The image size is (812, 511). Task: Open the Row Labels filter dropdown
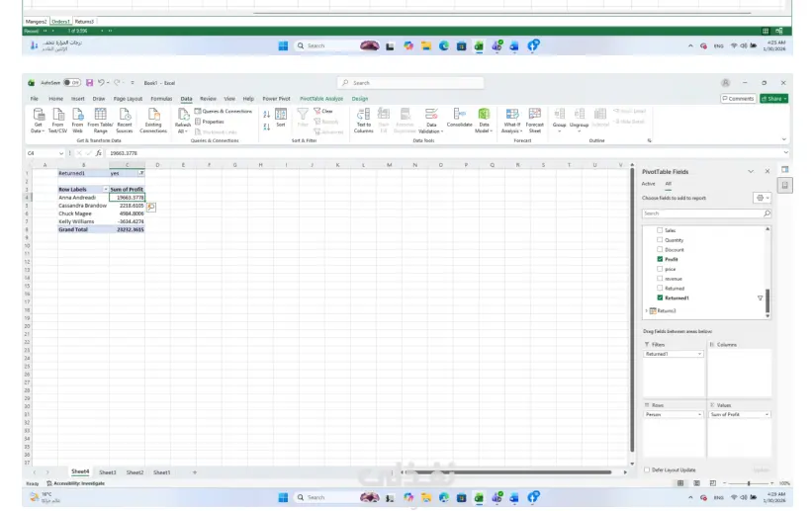(106, 190)
